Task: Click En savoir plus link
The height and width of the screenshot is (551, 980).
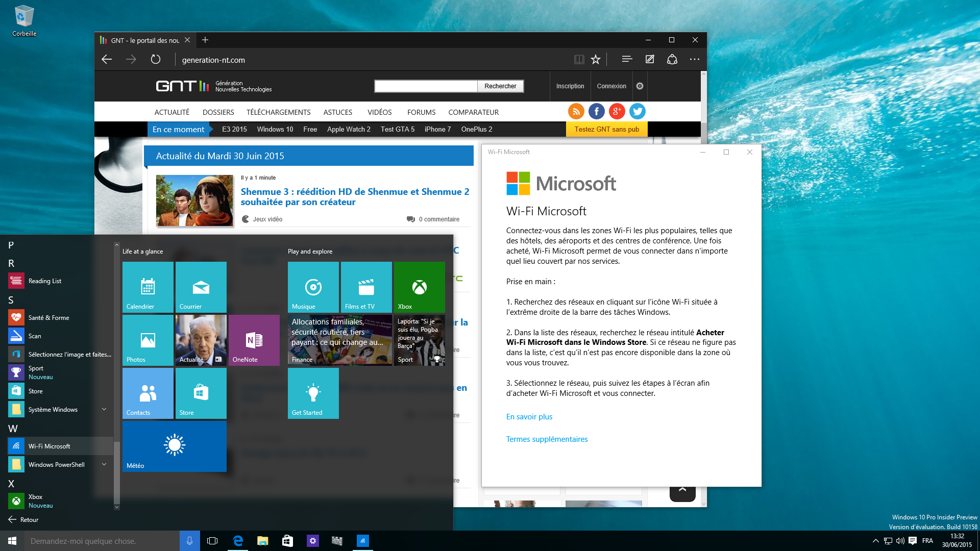Action: (x=529, y=417)
